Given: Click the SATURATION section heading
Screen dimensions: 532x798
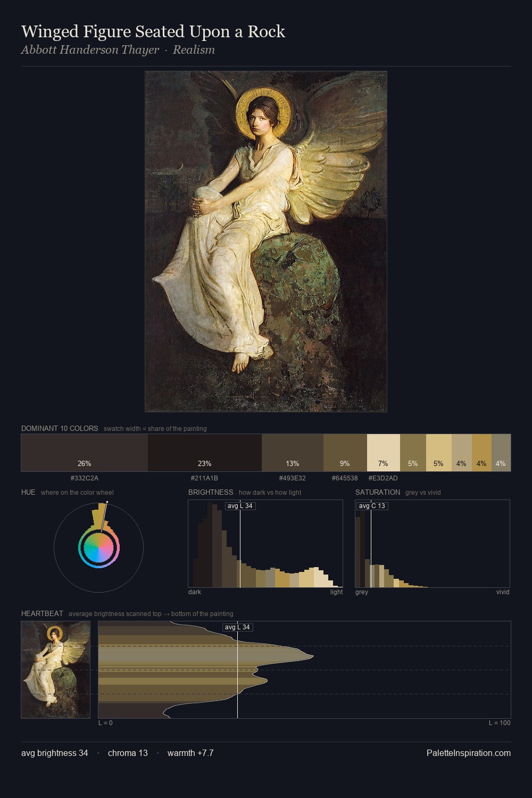Looking at the screenshot, I should pyautogui.click(x=378, y=492).
